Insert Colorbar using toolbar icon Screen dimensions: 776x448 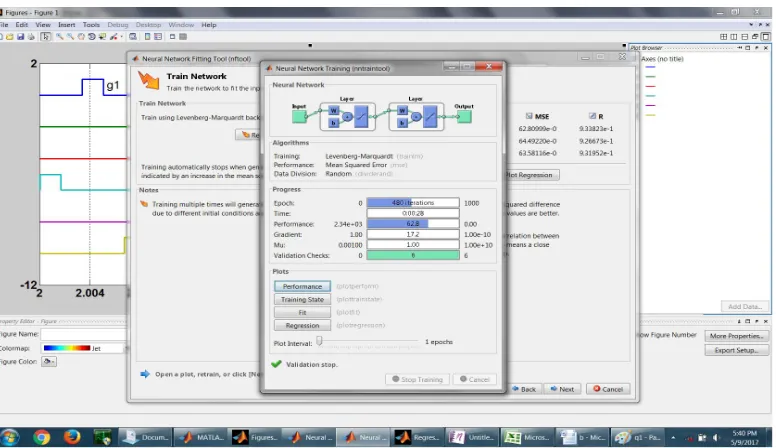point(147,37)
